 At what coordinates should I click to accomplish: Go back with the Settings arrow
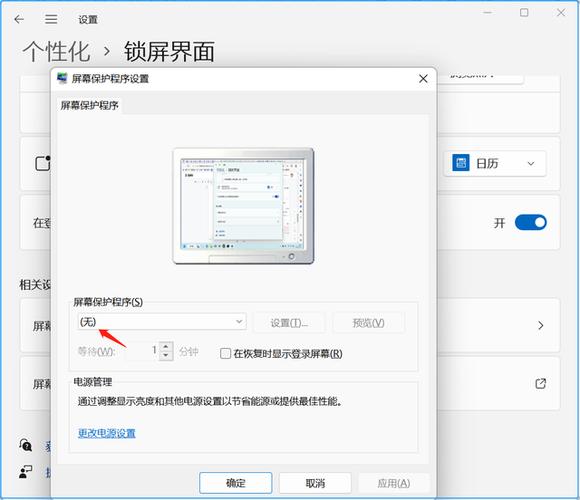[19, 19]
